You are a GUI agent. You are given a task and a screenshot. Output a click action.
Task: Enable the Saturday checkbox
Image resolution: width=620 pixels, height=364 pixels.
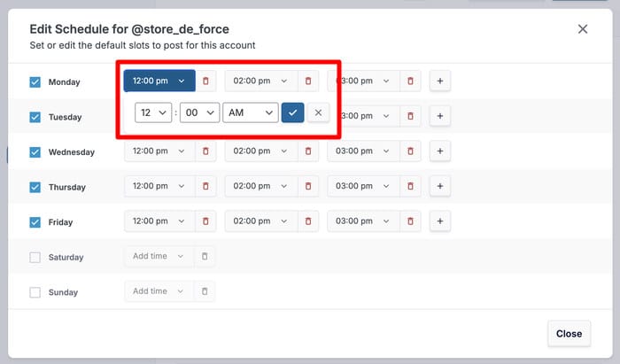click(x=35, y=257)
